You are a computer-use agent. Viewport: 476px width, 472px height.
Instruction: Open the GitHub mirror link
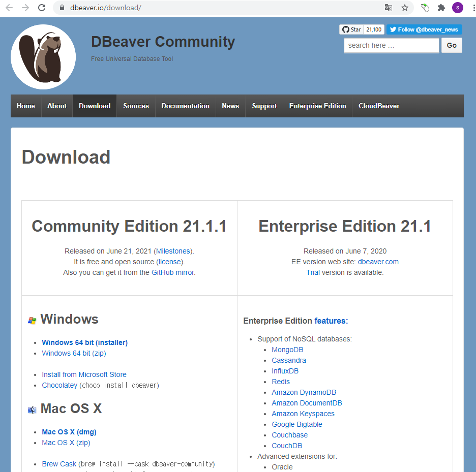tap(173, 272)
